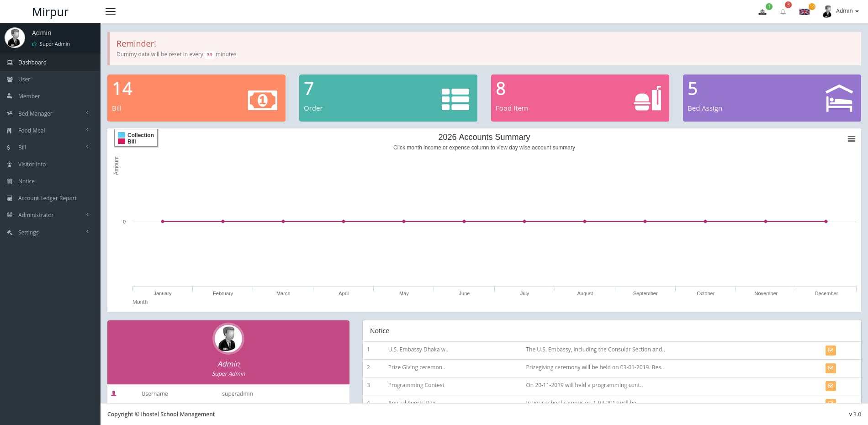Click check icon for U.S. Embassy notice
This screenshot has height=425, width=868.
831,351
